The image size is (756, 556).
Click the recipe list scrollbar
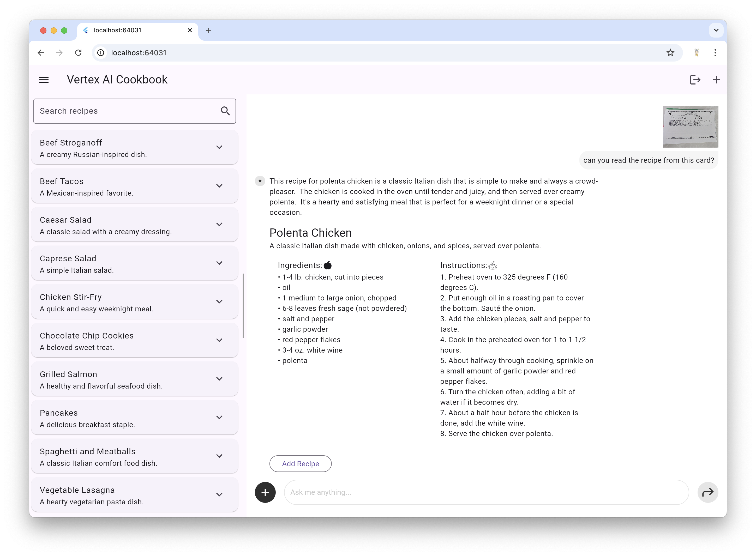click(243, 306)
